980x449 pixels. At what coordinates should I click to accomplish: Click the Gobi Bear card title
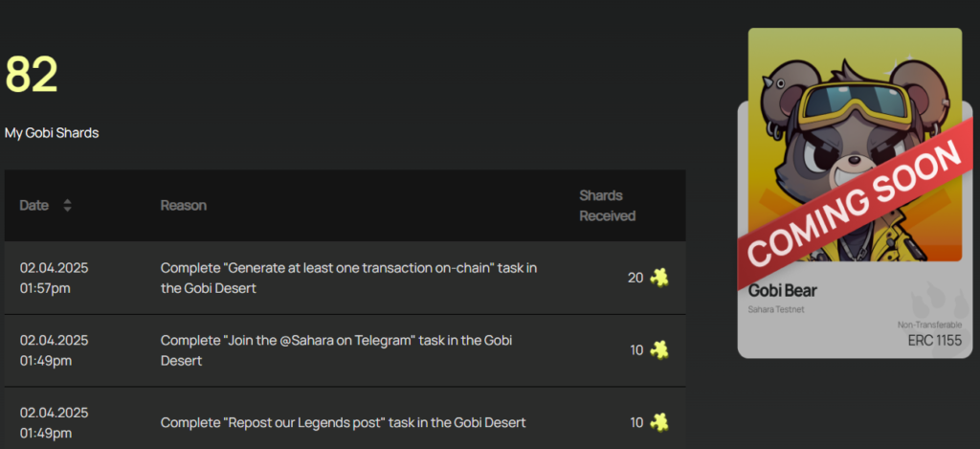783,291
